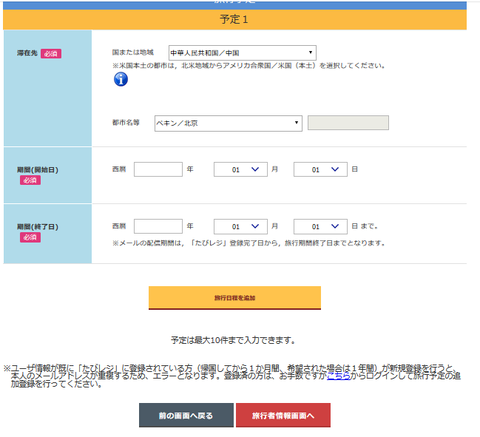Click the gray text field beside city dropdown
The height and width of the screenshot is (437, 480).
(348, 123)
